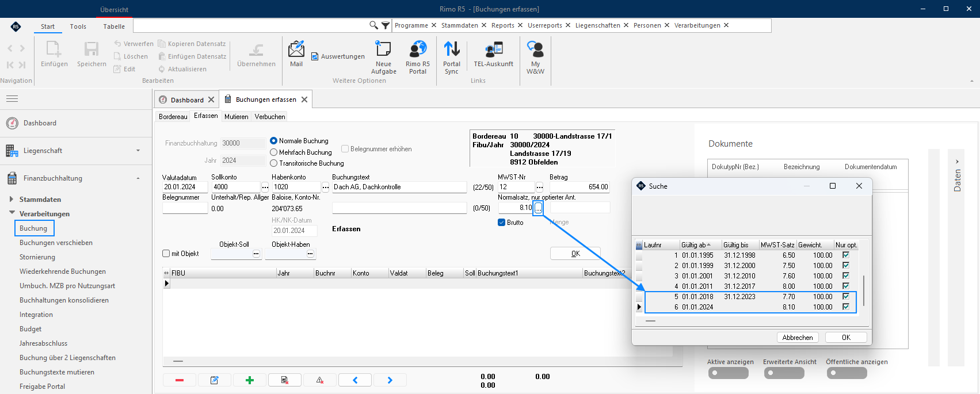
Task: Select Transitorische Buchung radio button
Action: (274, 163)
